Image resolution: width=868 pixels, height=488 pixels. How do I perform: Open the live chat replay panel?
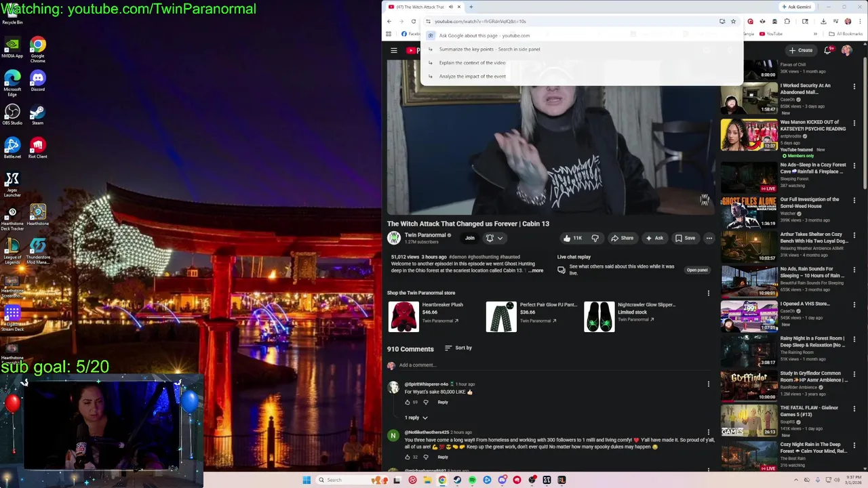tap(696, 270)
